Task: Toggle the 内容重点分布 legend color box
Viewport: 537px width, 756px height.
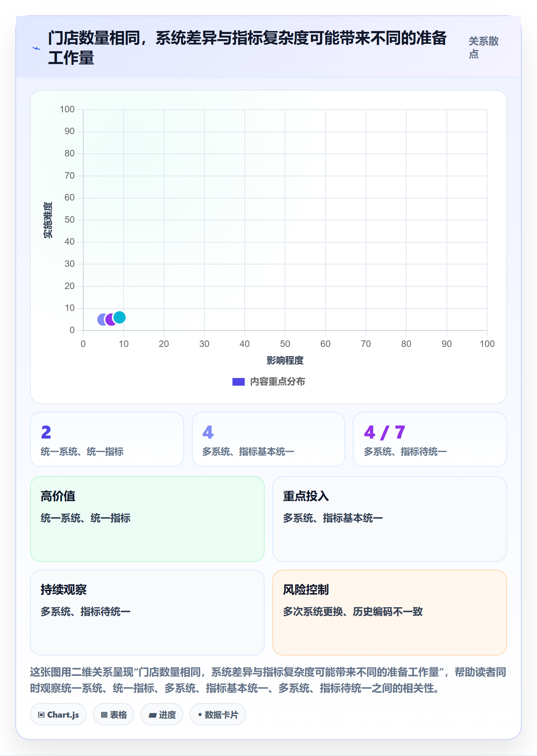Action: [239, 382]
